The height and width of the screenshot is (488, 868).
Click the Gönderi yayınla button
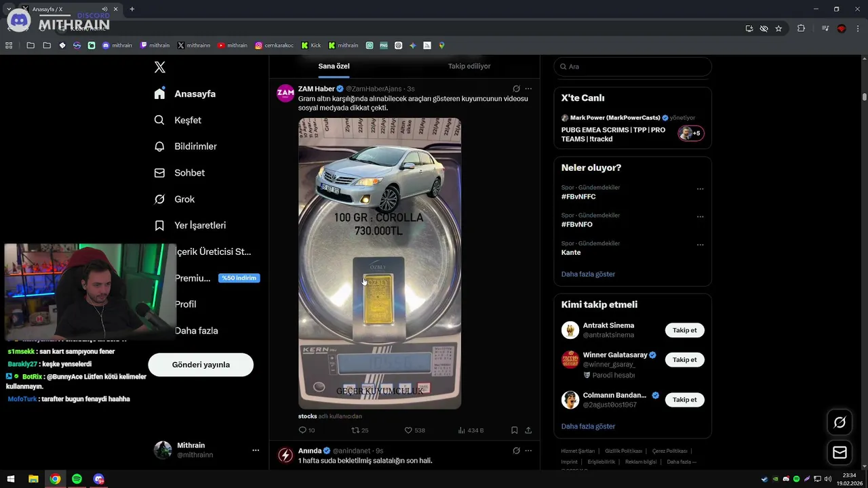201,365
